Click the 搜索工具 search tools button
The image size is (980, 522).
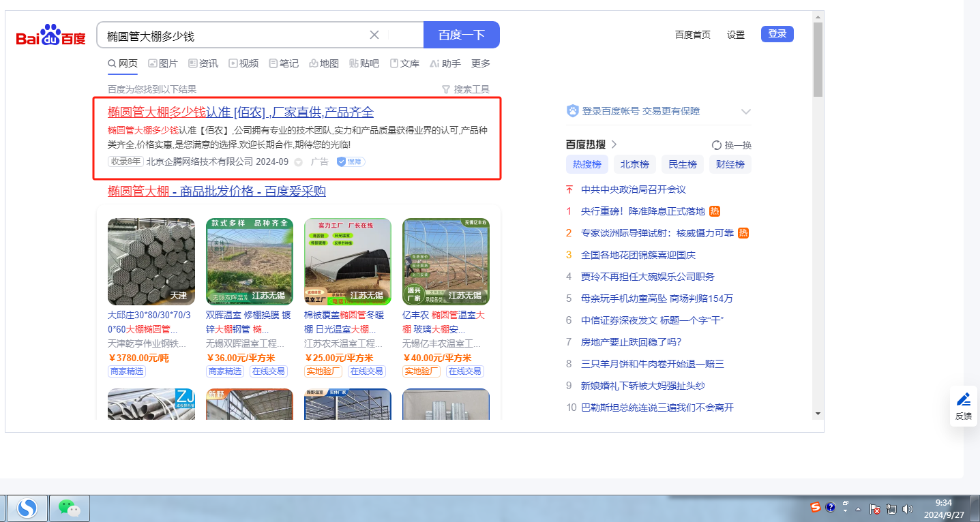coord(466,89)
